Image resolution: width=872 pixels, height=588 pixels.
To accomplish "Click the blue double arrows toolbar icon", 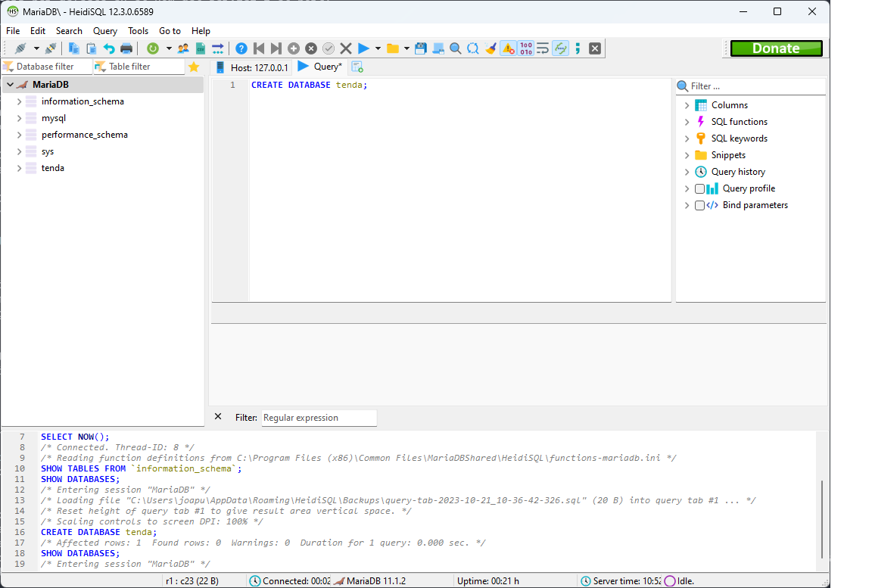I will [x=218, y=48].
